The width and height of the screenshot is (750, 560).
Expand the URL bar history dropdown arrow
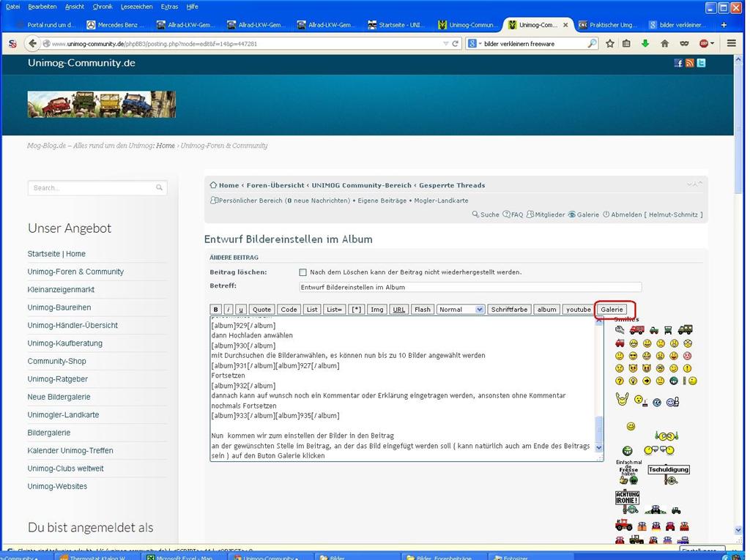click(446, 44)
